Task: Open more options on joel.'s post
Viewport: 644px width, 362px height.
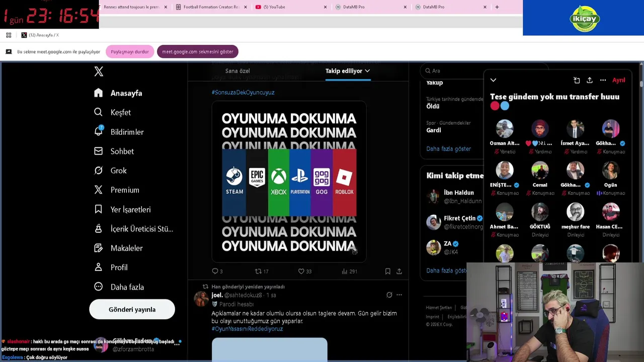Action: pos(399,295)
